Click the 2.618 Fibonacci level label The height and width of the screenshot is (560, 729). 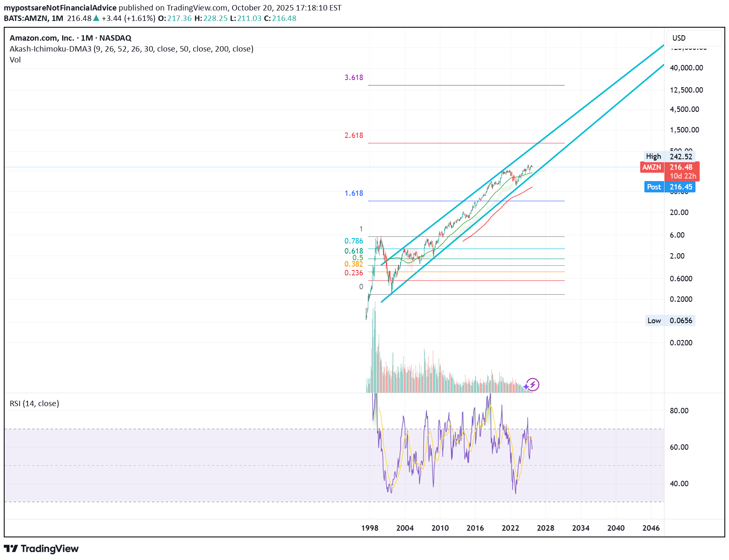pyautogui.click(x=354, y=135)
